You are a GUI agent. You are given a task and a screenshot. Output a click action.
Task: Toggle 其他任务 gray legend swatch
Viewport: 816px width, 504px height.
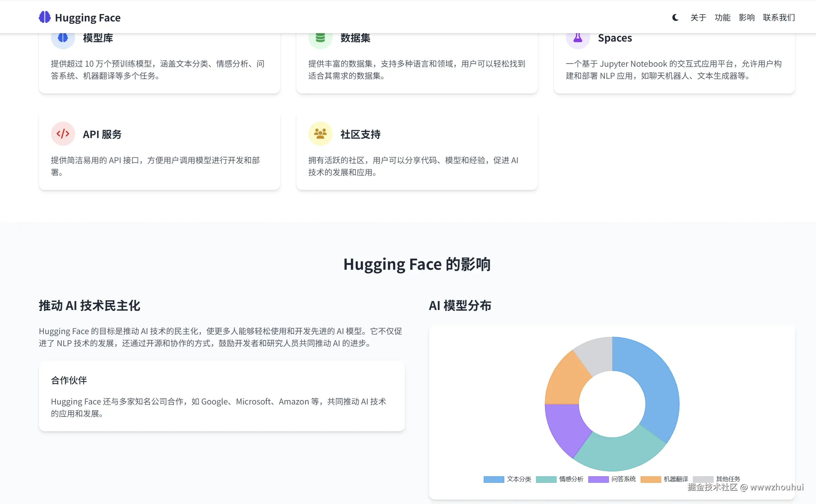click(703, 479)
